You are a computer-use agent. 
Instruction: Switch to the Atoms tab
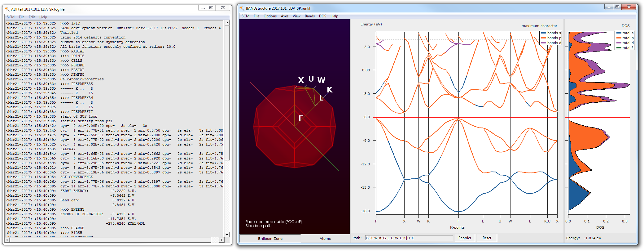(x=325, y=239)
